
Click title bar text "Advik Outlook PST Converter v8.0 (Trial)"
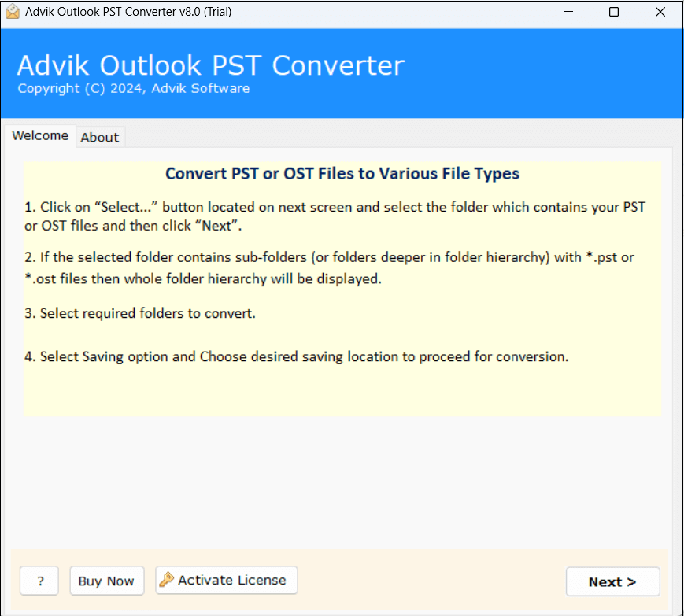coord(128,12)
